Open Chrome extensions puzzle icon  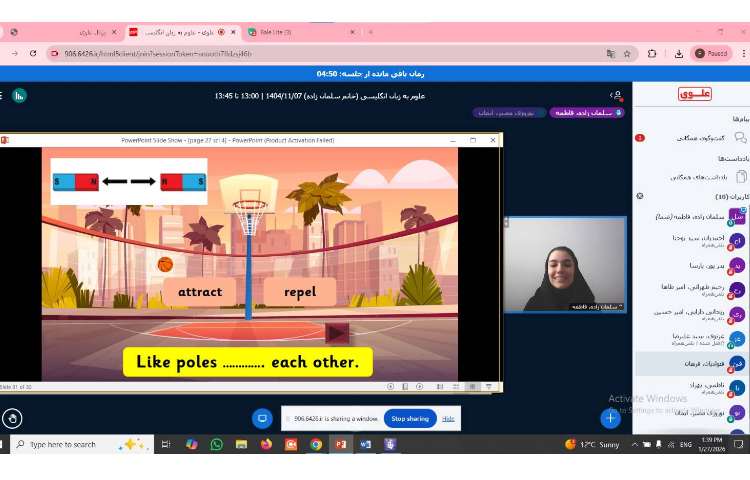click(652, 54)
